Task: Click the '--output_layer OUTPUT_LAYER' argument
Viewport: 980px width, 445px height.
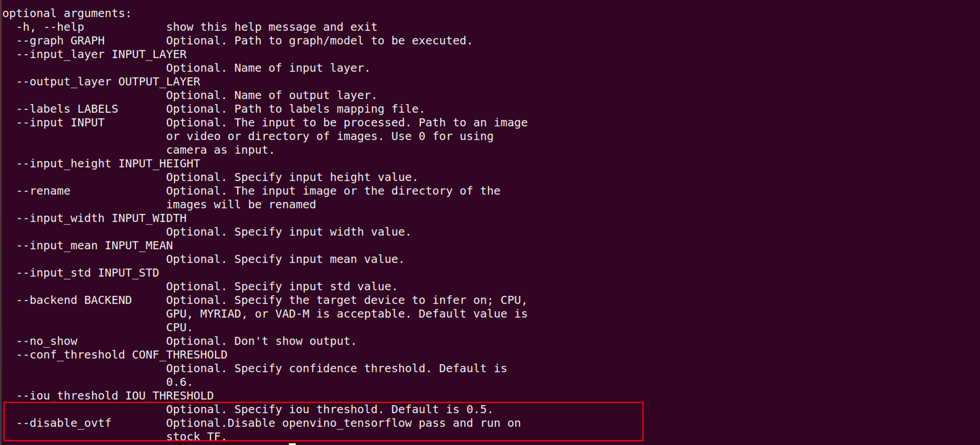Action: 108,82
